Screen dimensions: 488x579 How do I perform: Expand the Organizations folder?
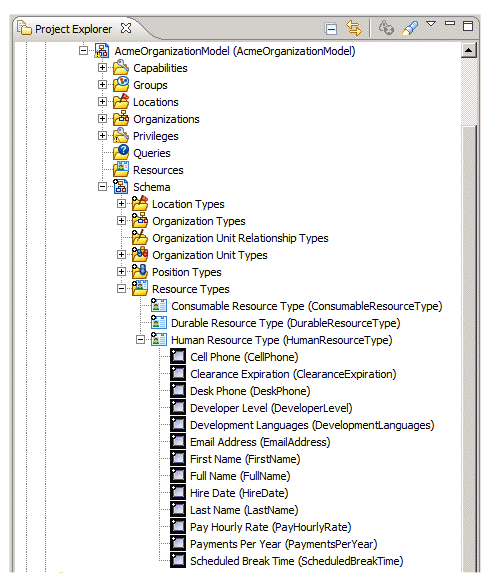103,119
